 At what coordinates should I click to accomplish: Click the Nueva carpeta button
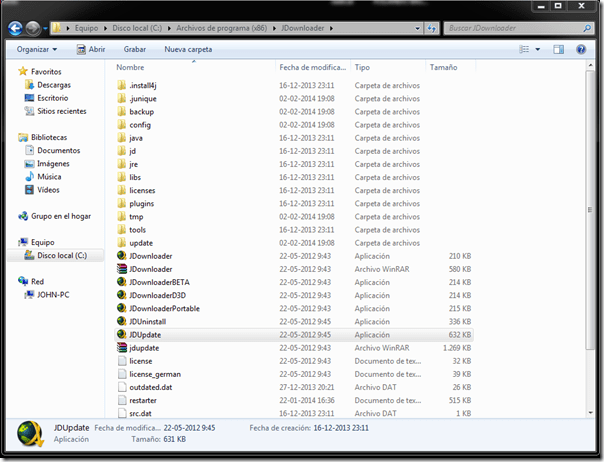(188, 49)
